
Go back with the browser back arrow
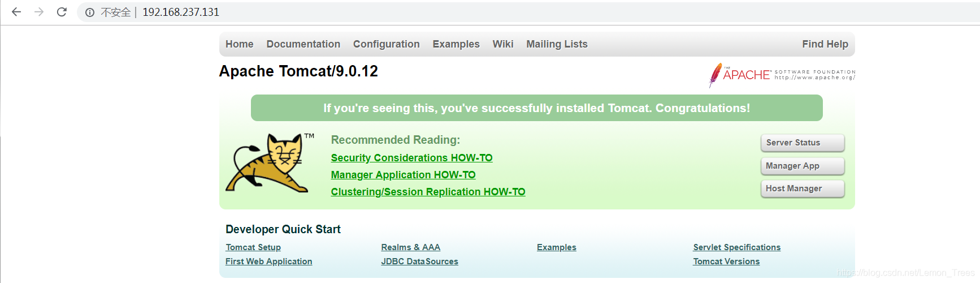[x=16, y=12]
